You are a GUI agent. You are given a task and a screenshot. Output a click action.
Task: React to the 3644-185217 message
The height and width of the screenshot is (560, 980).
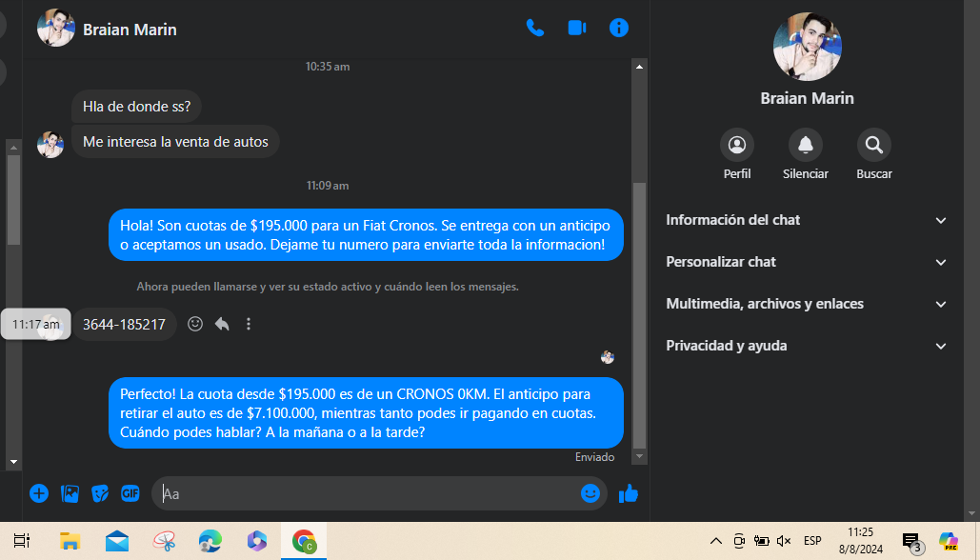(x=195, y=324)
